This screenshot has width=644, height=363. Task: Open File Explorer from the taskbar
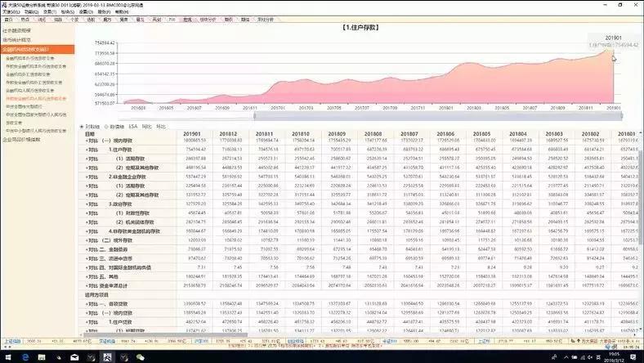pyautogui.click(x=42, y=357)
